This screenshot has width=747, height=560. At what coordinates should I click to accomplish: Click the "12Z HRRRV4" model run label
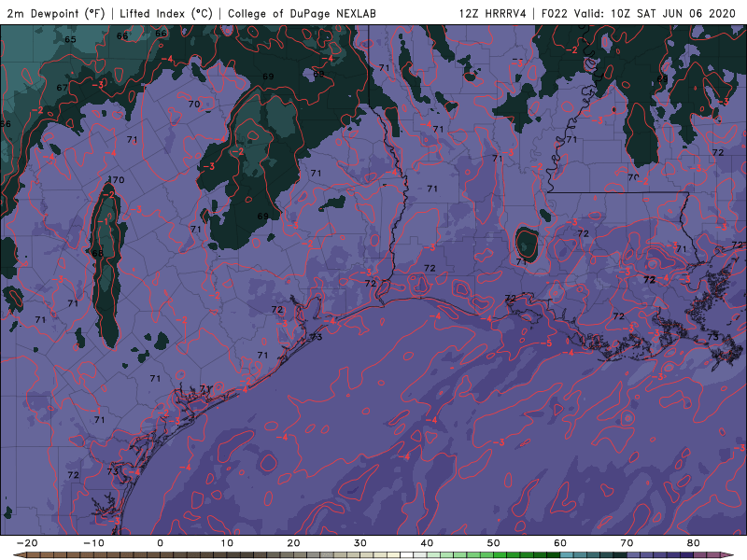click(x=493, y=13)
